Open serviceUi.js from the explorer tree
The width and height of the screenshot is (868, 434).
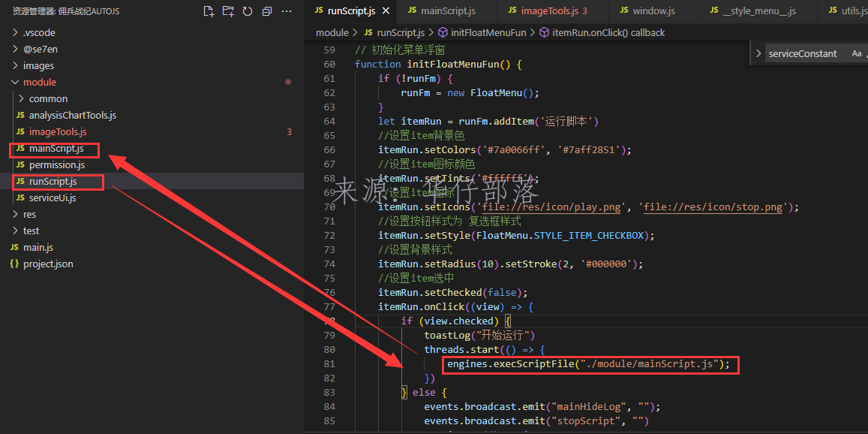click(152, 198)
